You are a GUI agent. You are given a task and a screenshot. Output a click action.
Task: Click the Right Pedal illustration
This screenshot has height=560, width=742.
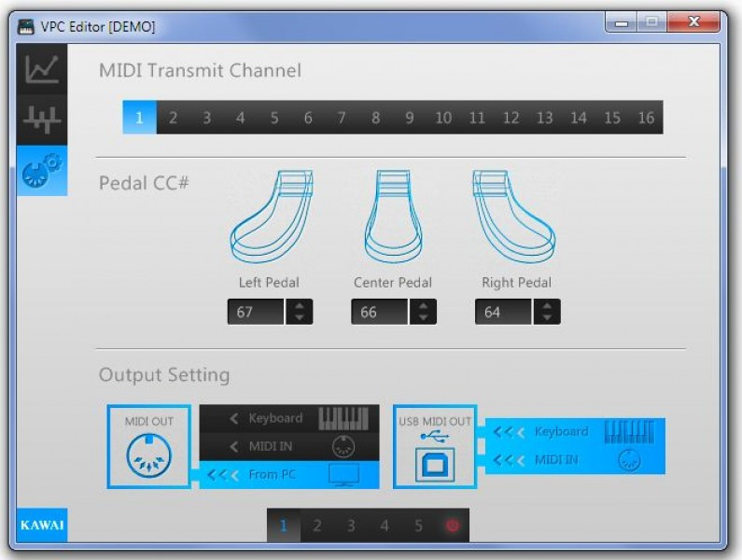click(515, 217)
